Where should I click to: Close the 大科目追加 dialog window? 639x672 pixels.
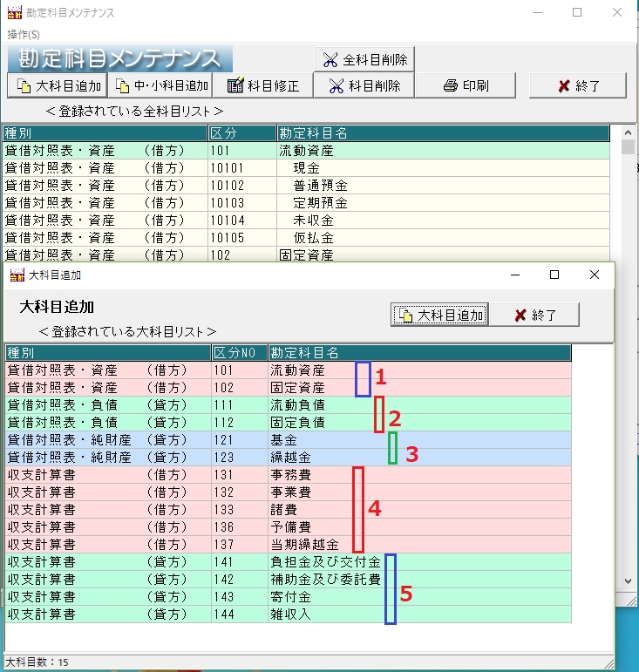(x=595, y=275)
